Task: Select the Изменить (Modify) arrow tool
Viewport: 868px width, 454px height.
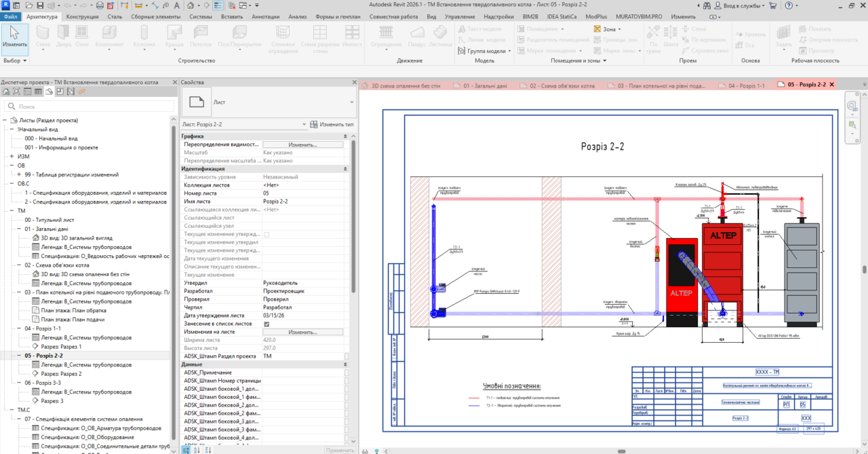Action: point(14,39)
